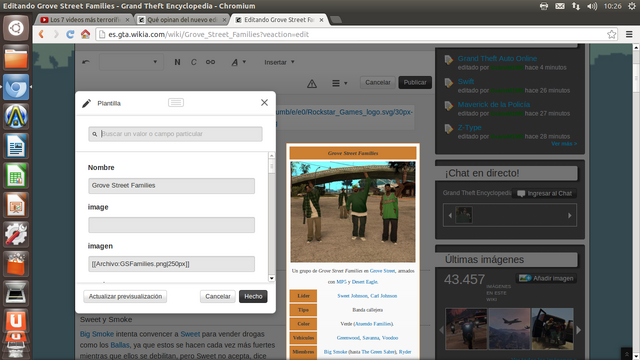This screenshot has width=640, height=360.
Task: Open the warning triangle notices icon
Action: [312, 83]
